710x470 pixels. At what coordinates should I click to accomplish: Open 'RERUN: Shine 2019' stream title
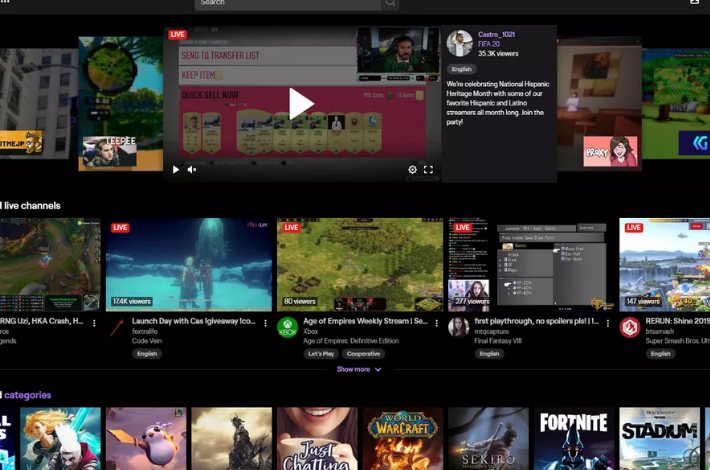tap(677, 321)
